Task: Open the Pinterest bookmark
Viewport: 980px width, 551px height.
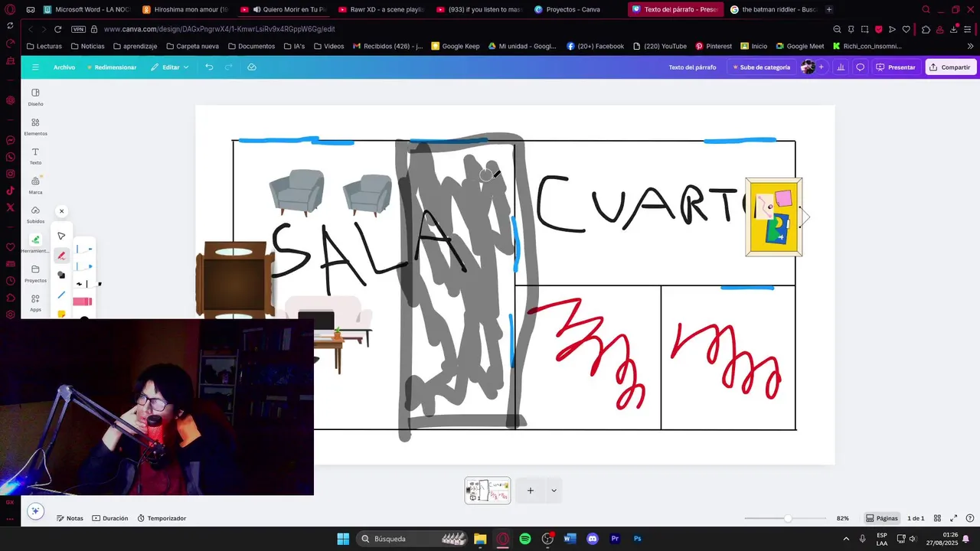Action: coord(714,46)
